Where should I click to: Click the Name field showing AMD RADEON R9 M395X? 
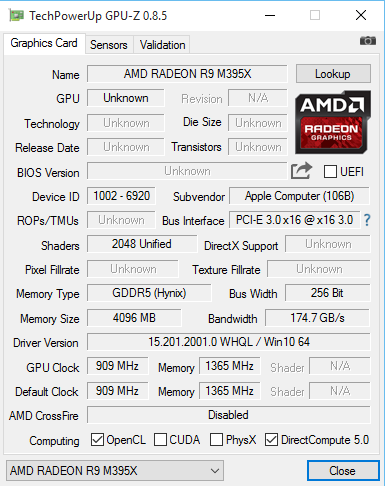coord(187,74)
